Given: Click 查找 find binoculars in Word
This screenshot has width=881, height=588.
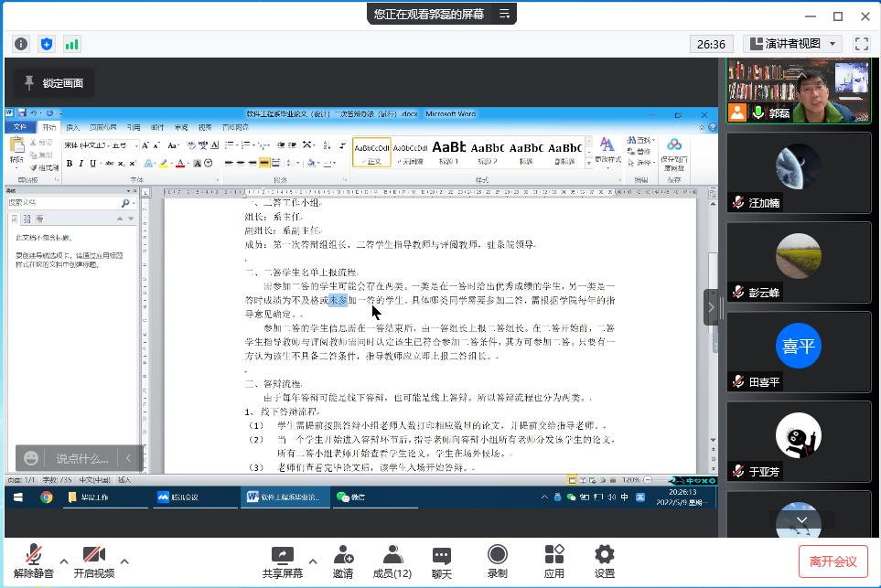Looking at the screenshot, I should [x=640, y=140].
